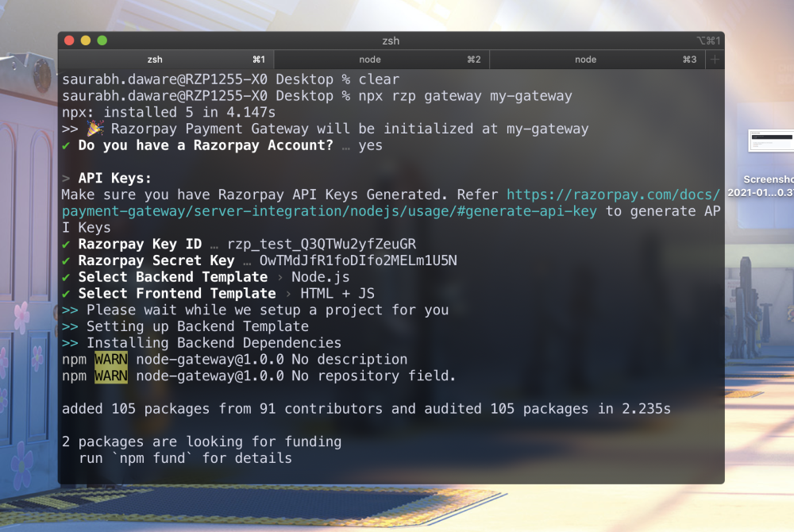
Task: Open the razorpay.com API key documentation link
Action: point(595,195)
